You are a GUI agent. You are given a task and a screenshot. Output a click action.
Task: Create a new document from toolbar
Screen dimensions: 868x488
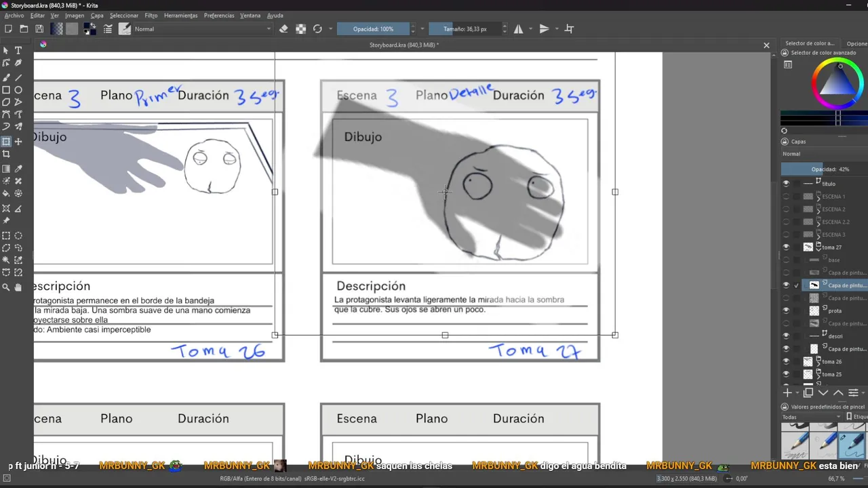pos(8,29)
